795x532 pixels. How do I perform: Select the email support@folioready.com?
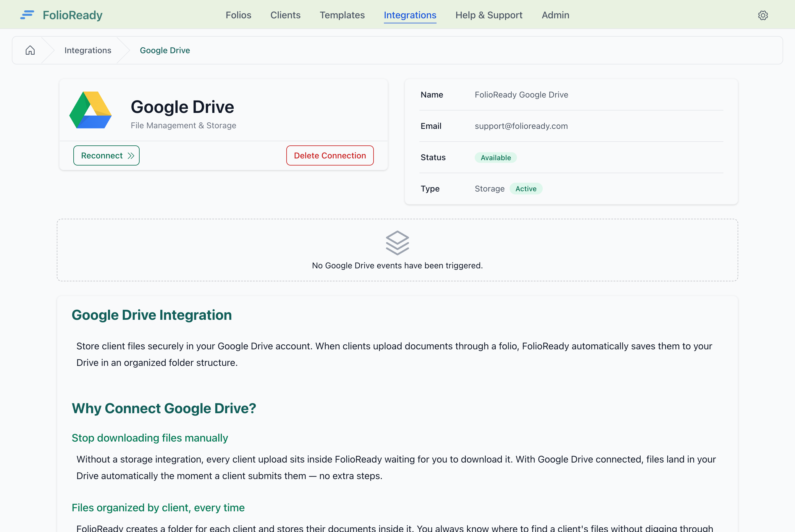[521, 126]
